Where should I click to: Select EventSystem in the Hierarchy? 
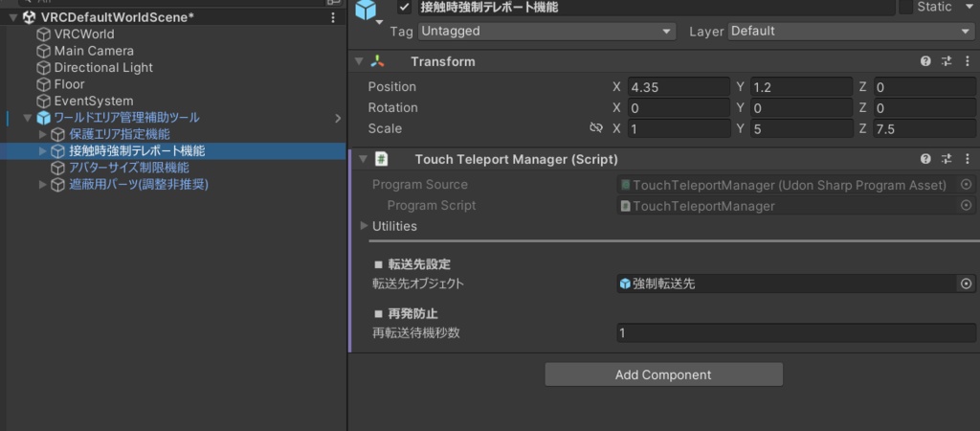coord(94,101)
